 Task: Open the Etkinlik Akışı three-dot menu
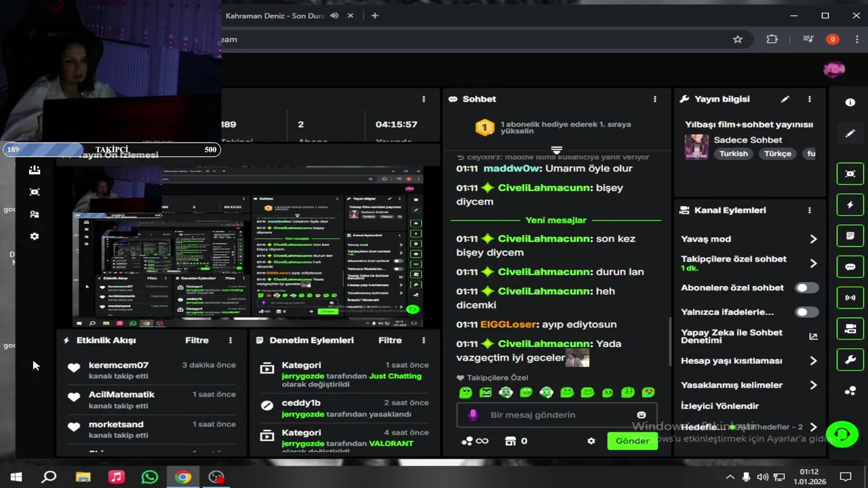[230, 340]
